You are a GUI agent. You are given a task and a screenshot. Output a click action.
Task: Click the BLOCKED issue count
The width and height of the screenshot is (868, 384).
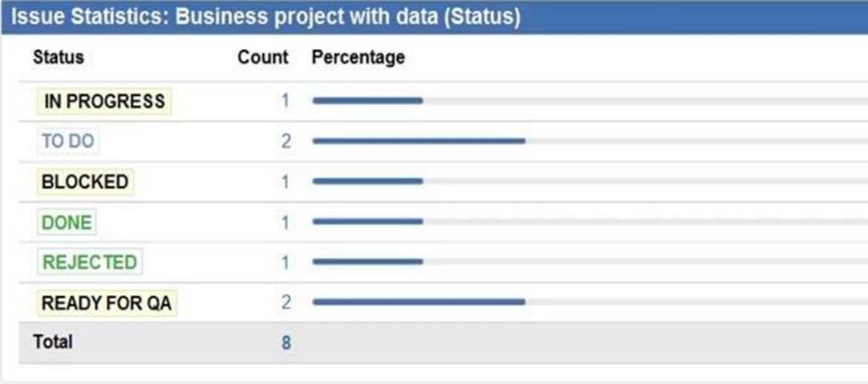point(284,182)
